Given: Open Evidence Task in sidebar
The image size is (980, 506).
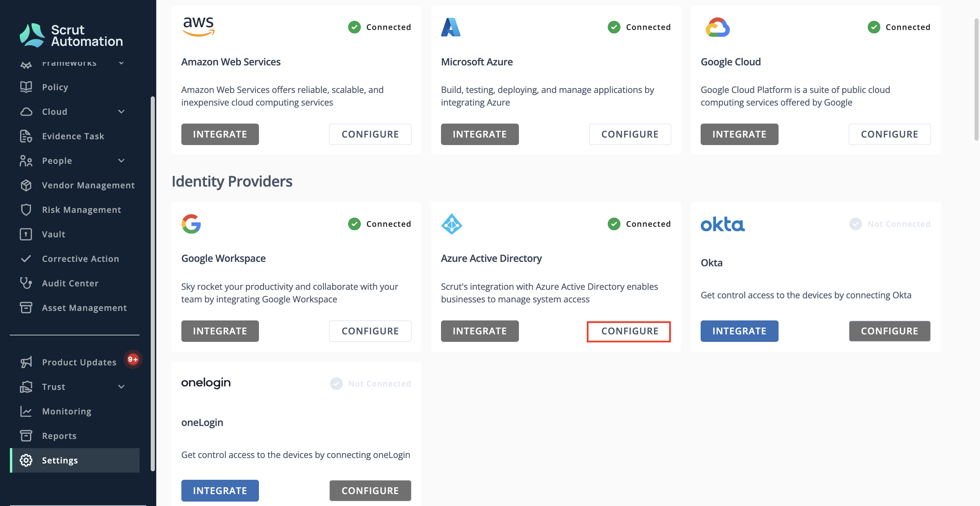Looking at the screenshot, I should [75, 136].
